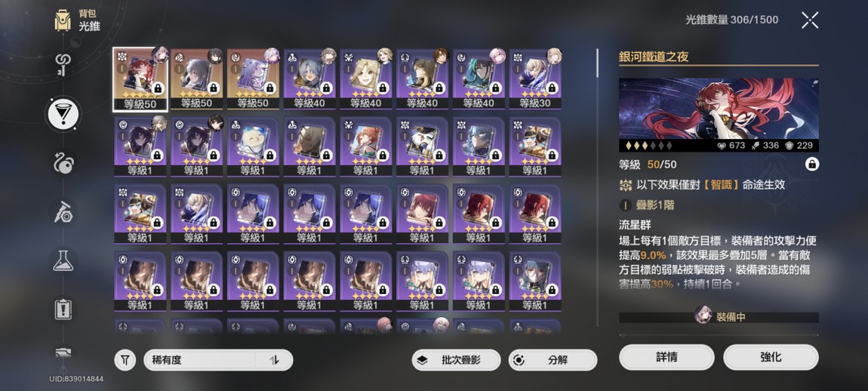Select the level 30 light cone card
The width and height of the screenshot is (868, 391).
coord(535,79)
